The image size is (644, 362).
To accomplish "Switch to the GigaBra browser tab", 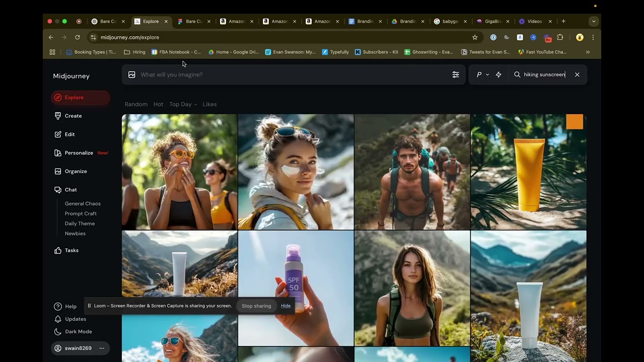I will pos(493,21).
